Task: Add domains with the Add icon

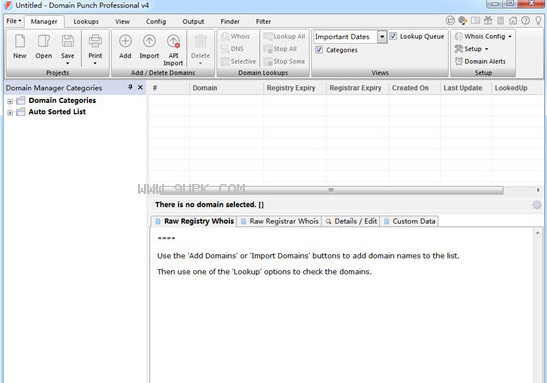Action: click(x=125, y=41)
